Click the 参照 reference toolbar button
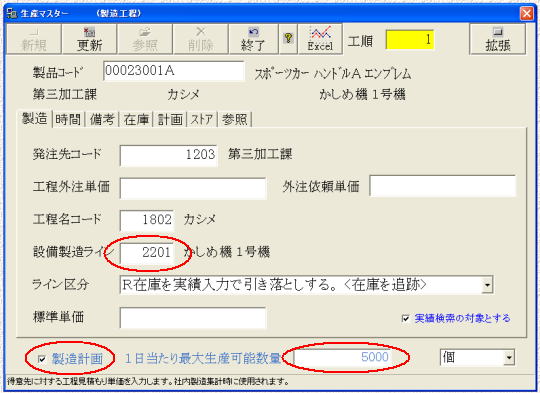540x393 pixels. [x=145, y=39]
